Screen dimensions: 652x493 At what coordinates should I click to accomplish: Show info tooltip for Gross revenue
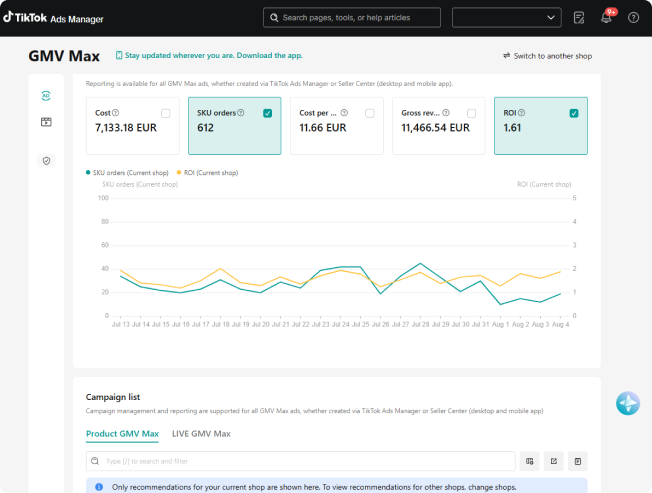(x=446, y=113)
